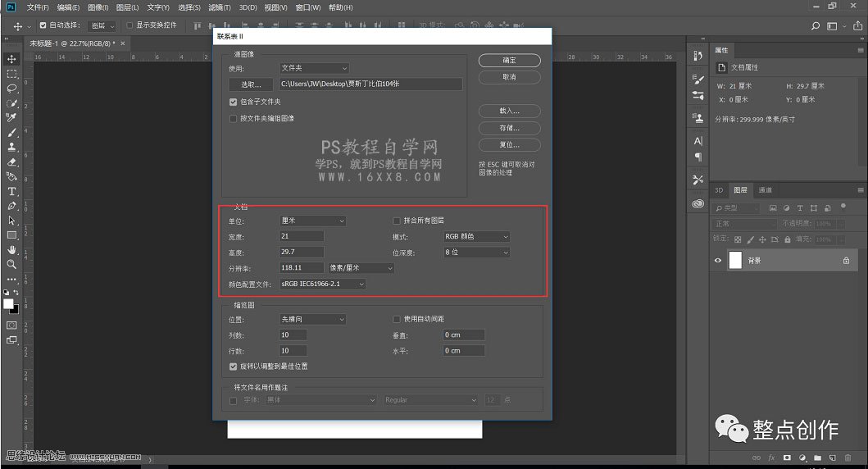Switch to the 通道 tab
This screenshot has width=868, height=469.
765,190
